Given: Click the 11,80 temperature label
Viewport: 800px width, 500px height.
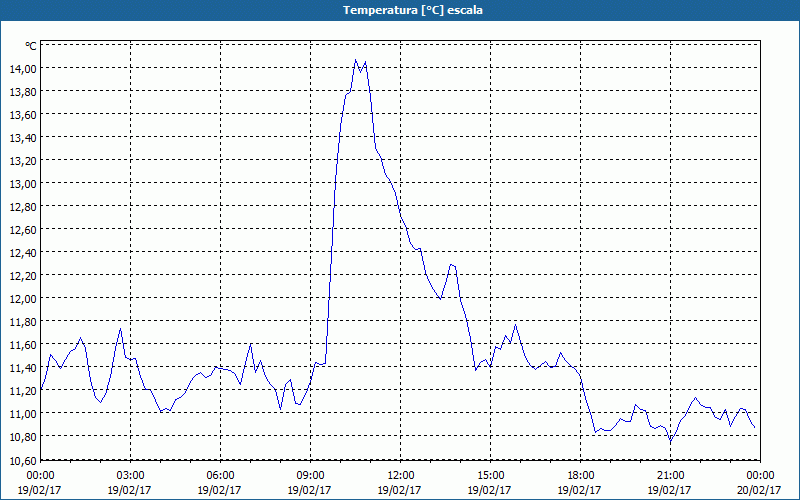Looking at the screenshot, I should pos(22,321).
